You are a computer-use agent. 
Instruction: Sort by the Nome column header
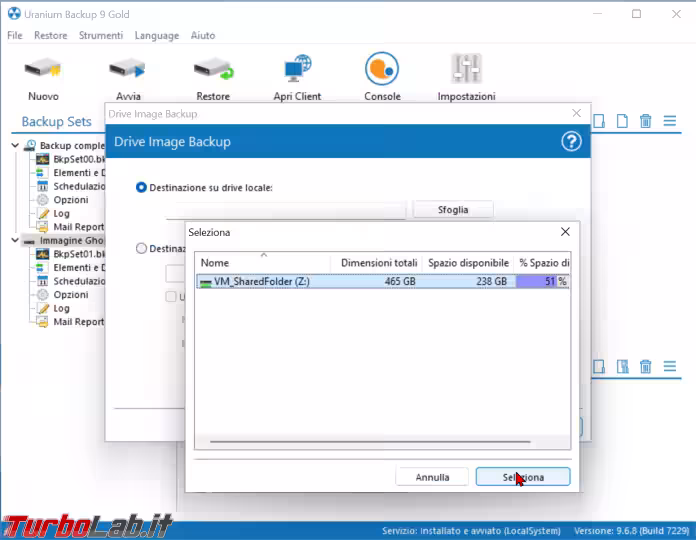pos(263,263)
